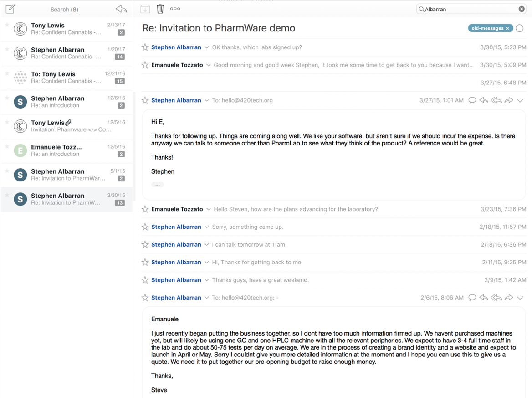
Task: Forward the 3/27/15 1:01 AM message
Action: 509,100
